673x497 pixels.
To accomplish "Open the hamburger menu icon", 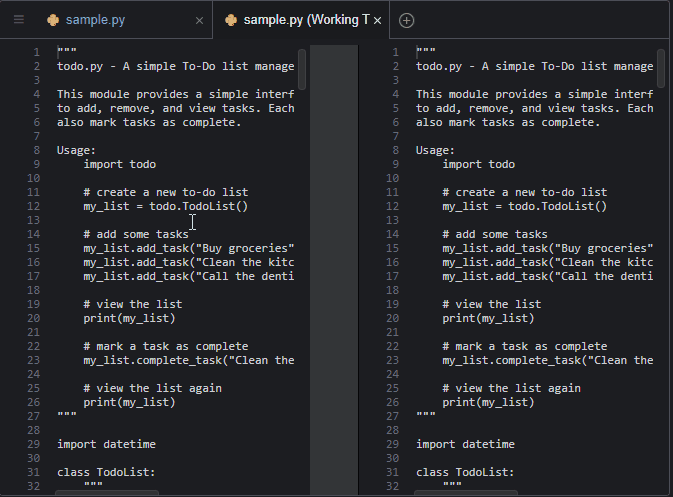I will coord(19,20).
